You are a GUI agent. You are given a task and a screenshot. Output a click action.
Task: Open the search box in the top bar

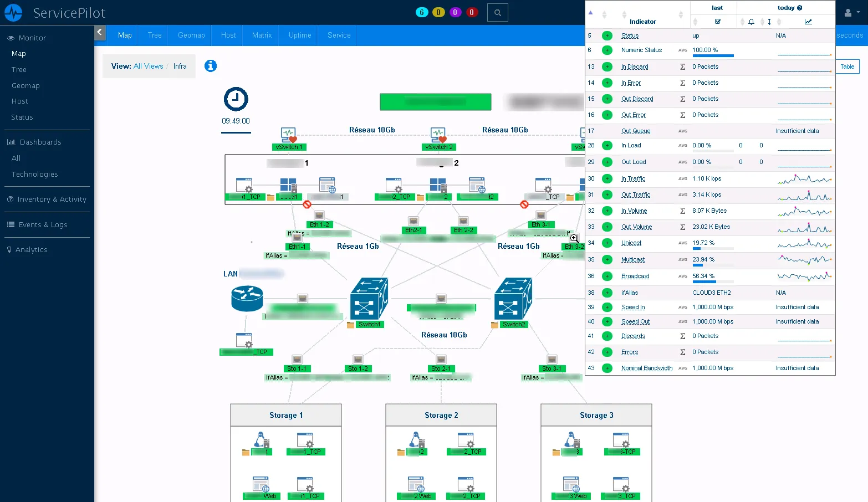click(497, 12)
